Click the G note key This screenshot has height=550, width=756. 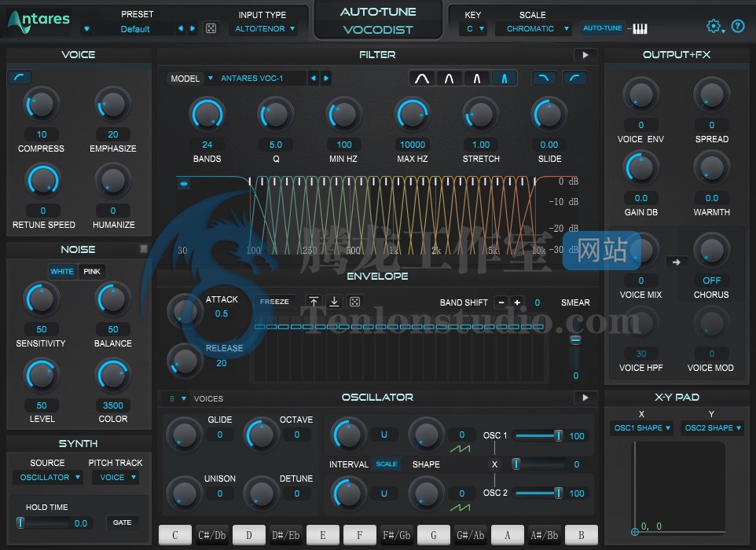click(x=434, y=535)
